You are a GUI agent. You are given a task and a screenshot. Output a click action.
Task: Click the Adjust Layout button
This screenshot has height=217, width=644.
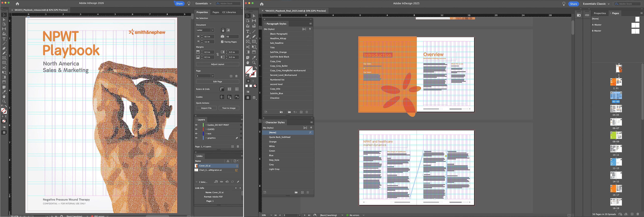[x=218, y=64]
